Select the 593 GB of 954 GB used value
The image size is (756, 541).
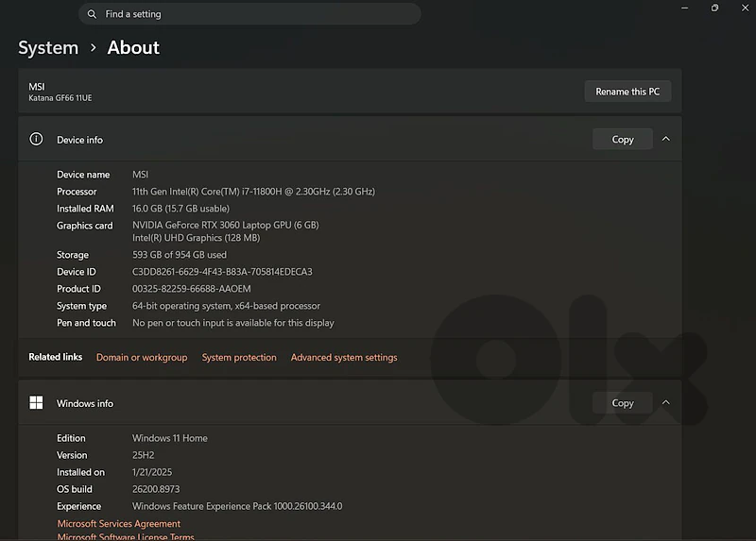180,255
